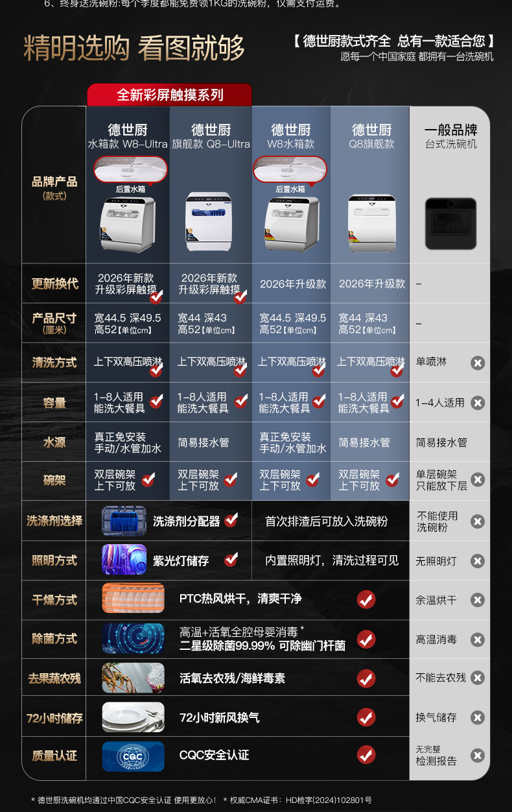Click the red checkmark beside CQC安全认证
The width and height of the screenshot is (512, 812).
click(x=366, y=755)
